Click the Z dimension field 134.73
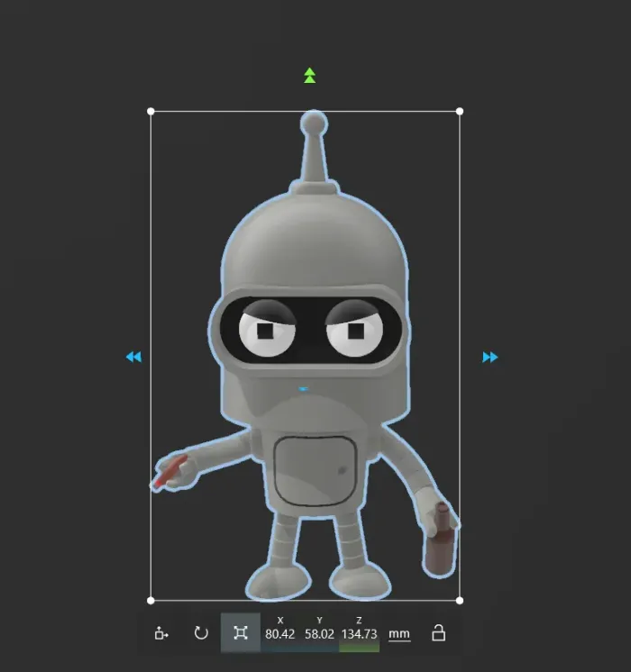The image size is (631, 672). (x=359, y=634)
